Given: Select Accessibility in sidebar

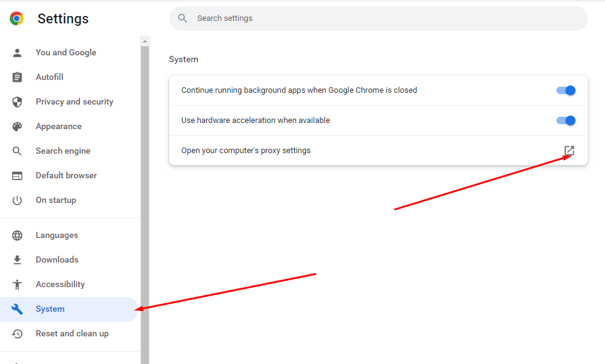Looking at the screenshot, I should pyautogui.click(x=70, y=285).
